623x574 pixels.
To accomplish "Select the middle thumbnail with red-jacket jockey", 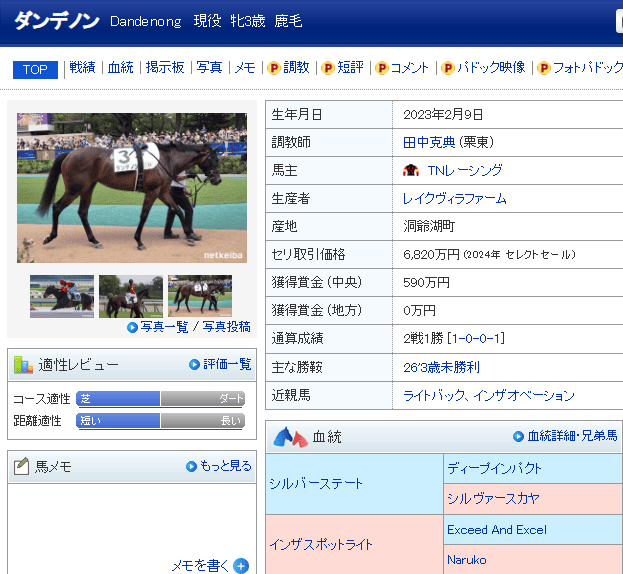I will (x=131, y=296).
